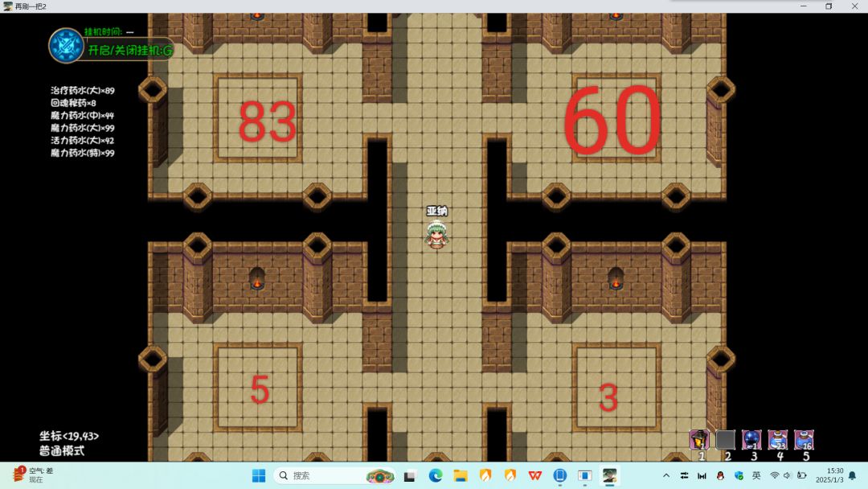
Task: Click the 坐标<19,43> coordinate readout
Action: (x=68, y=436)
